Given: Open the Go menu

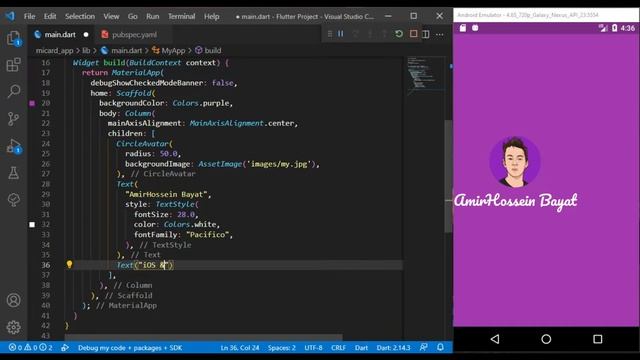Looking at the screenshot, I should (133, 16).
